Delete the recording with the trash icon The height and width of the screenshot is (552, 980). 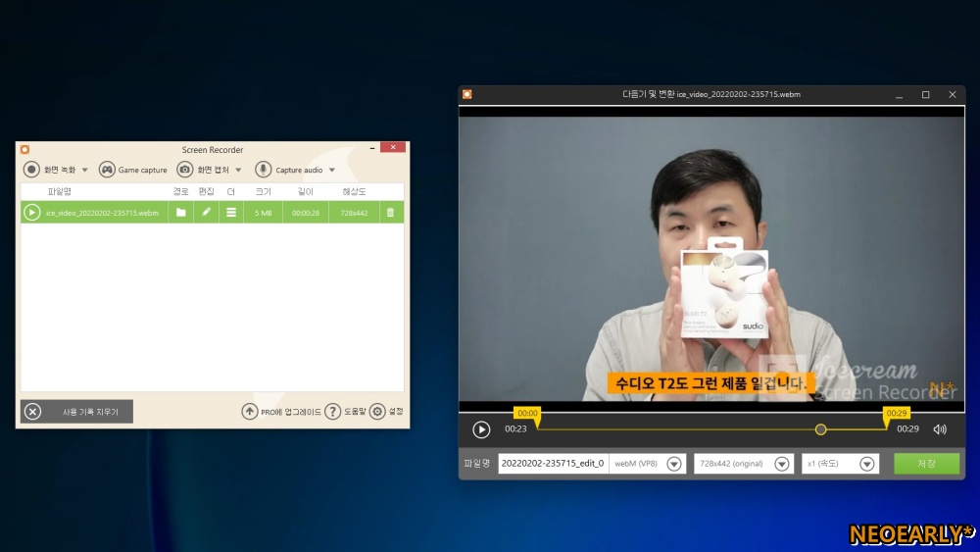point(391,213)
